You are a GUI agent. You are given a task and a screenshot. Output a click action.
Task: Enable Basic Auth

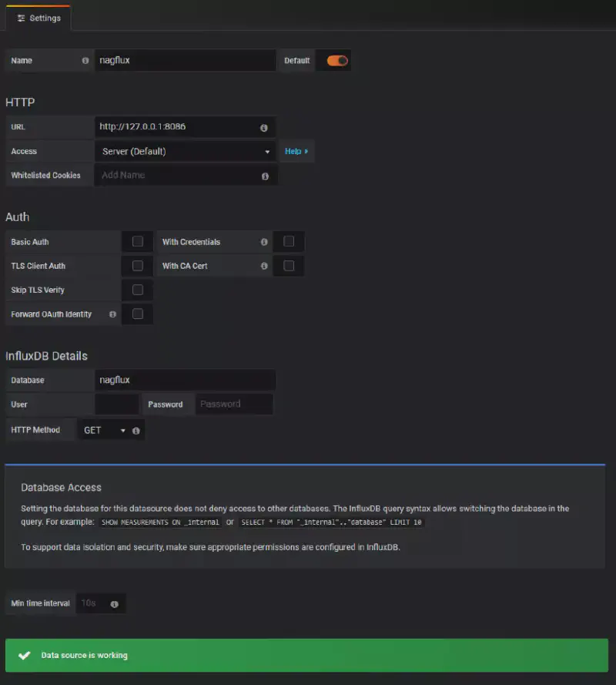[x=137, y=241]
